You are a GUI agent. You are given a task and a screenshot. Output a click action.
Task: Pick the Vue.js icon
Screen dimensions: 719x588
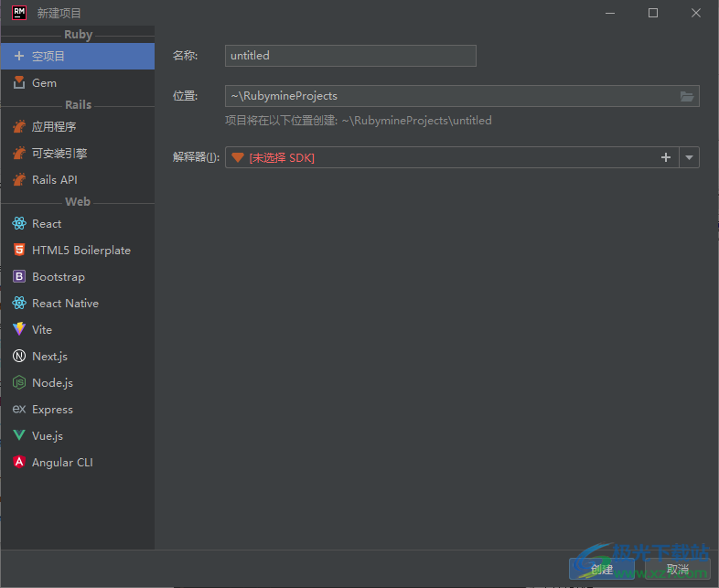pos(19,436)
